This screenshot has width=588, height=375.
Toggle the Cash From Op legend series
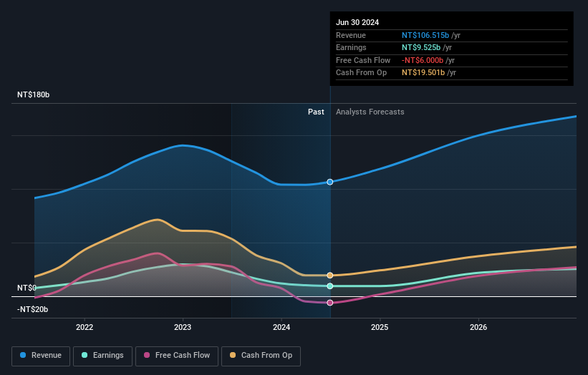261,356
